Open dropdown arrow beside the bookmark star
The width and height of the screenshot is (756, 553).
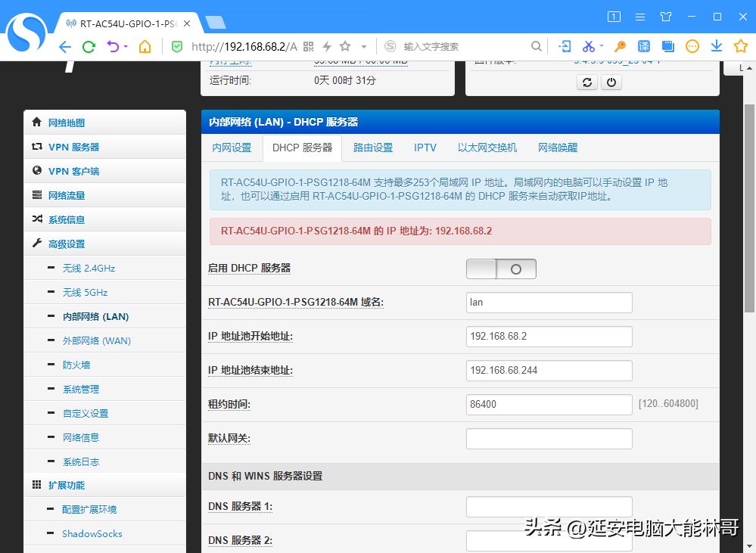click(364, 47)
